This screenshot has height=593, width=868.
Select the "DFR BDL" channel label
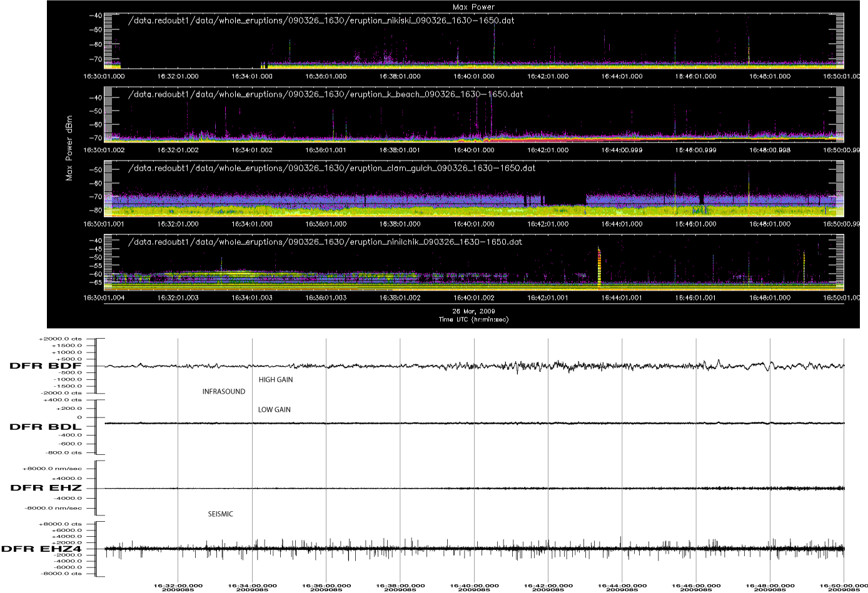click(x=45, y=427)
